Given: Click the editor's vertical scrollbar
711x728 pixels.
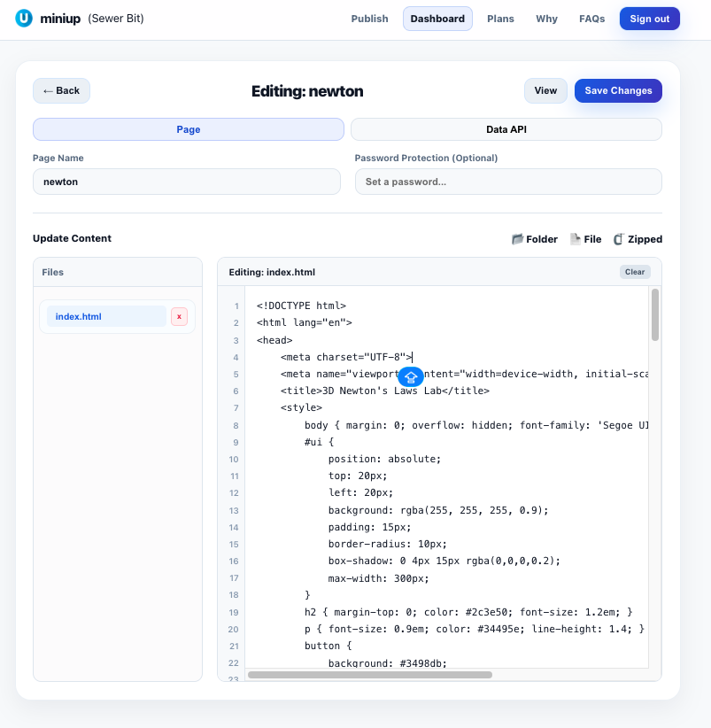Looking at the screenshot, I should [655, 319].
